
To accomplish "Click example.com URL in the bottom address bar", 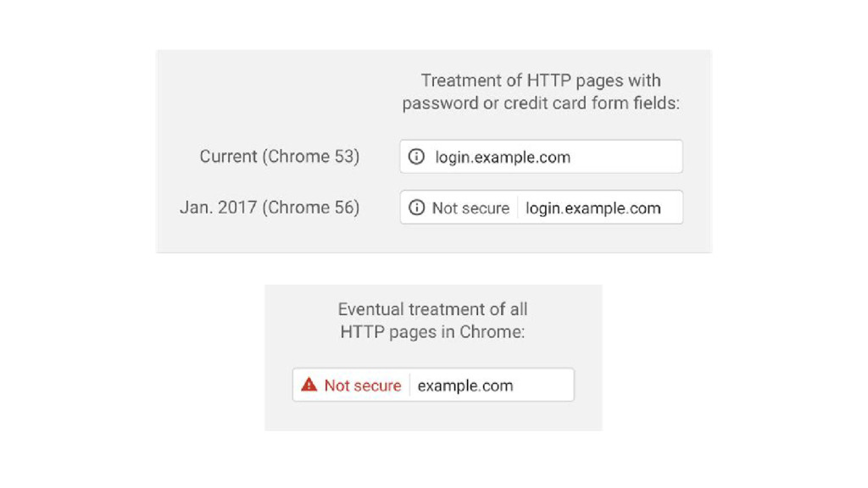I will pyautogui.click(x=465, y=385).
